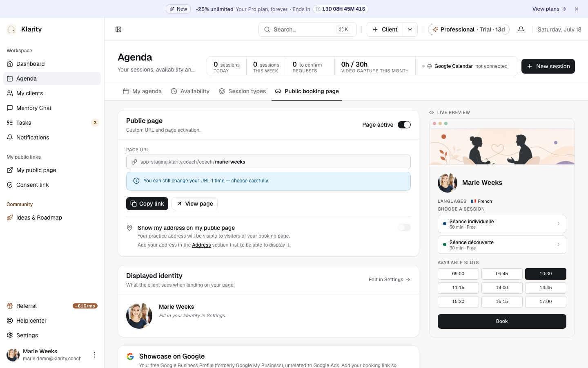Click the Copy link button
The width and height of the screenshot is (588, 368).
147,204
